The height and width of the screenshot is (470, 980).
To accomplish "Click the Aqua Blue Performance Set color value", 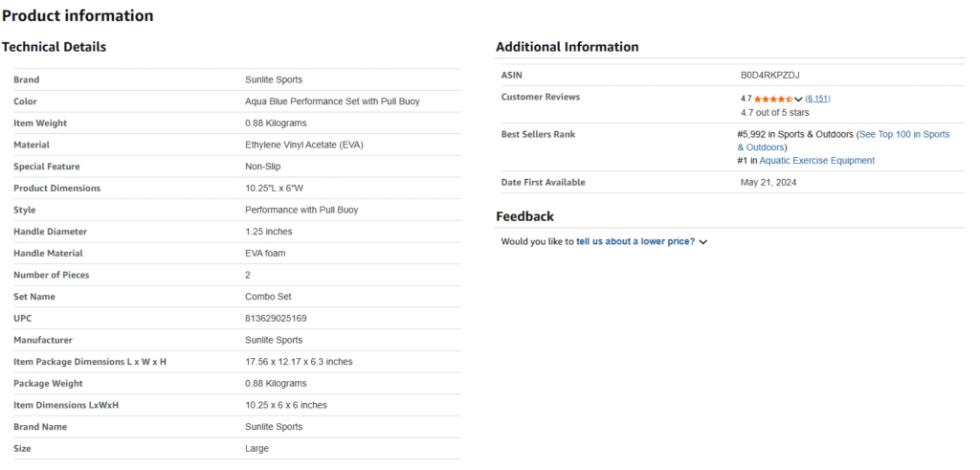I will 332,101.
